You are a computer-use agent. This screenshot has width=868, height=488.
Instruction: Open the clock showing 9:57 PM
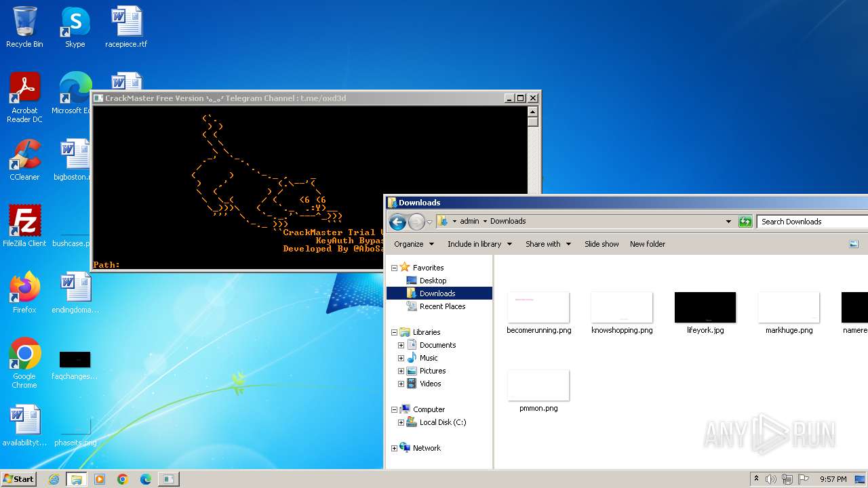coord(833,479)
